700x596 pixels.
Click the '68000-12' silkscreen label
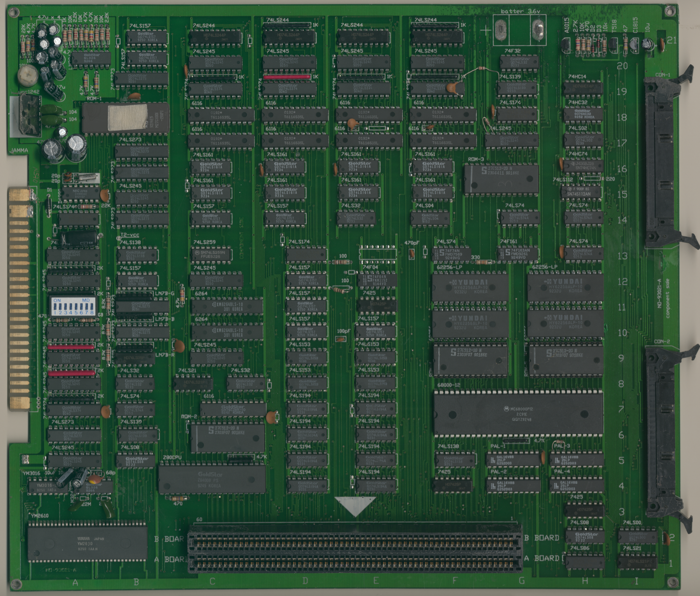pyautogui.click(x=449, y=385)
